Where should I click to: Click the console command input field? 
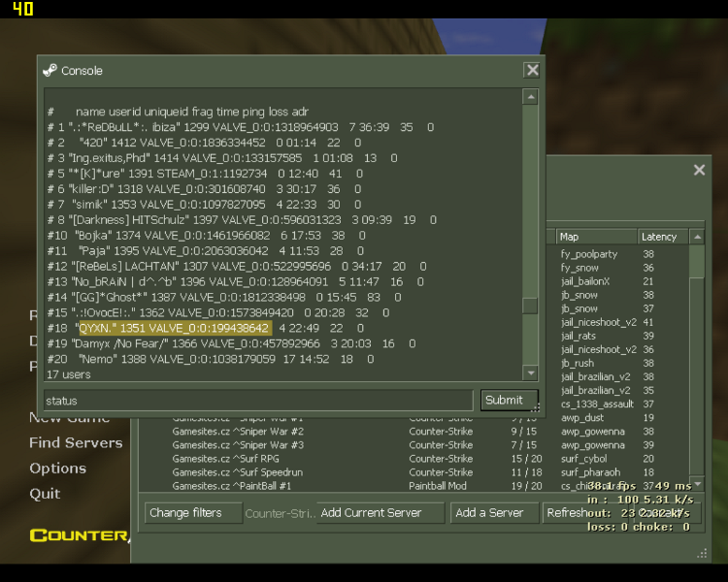(258, 401)
